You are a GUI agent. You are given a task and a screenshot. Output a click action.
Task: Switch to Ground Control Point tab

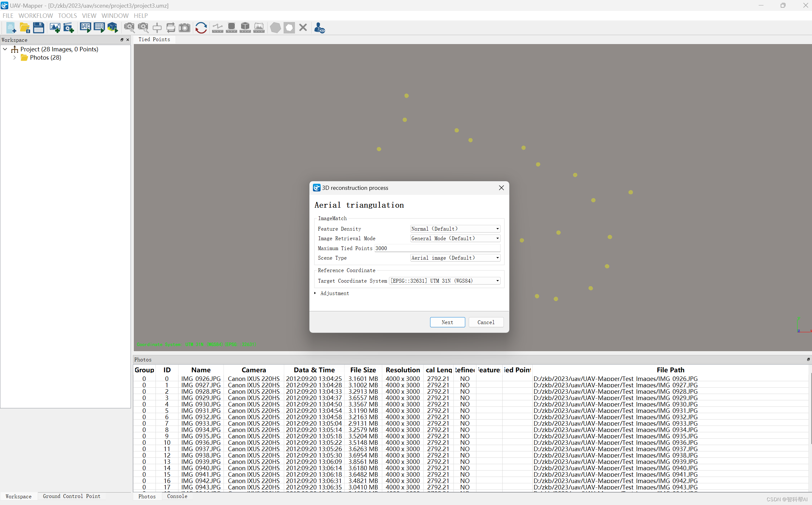72,496
